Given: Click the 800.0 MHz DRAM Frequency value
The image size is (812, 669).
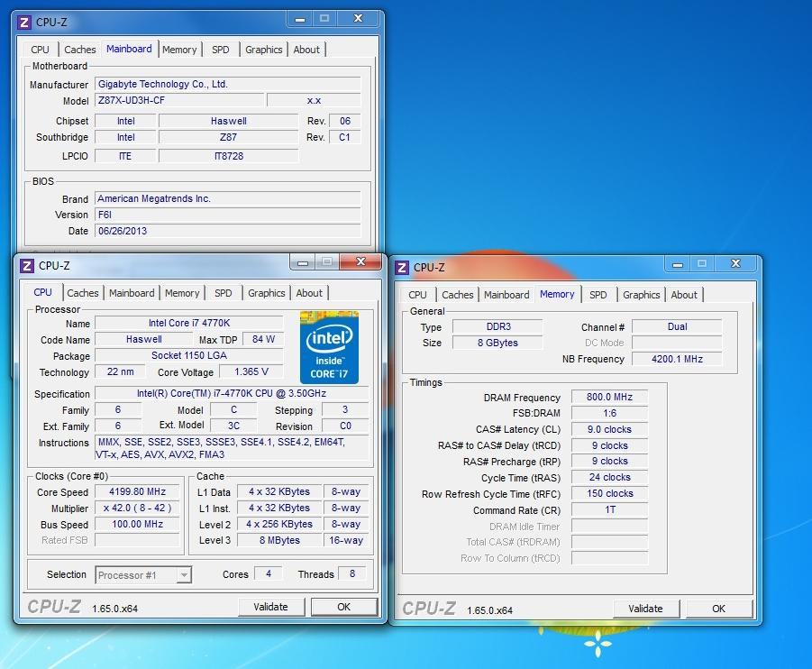Looking at the screenshot, I should coord(609,397).
